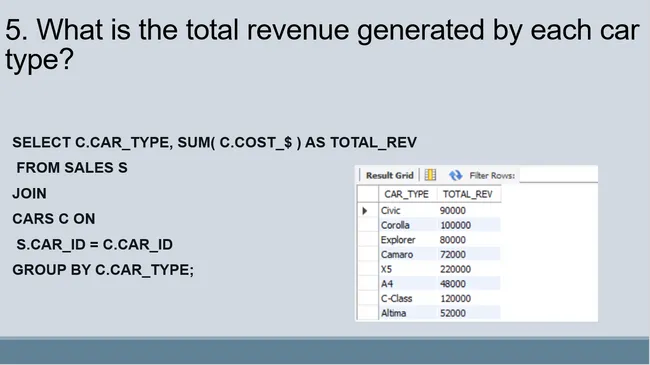The width and height of the screenshot is (650, 365).
Task: Select the Camaro cell
Action: pos(407,254)
